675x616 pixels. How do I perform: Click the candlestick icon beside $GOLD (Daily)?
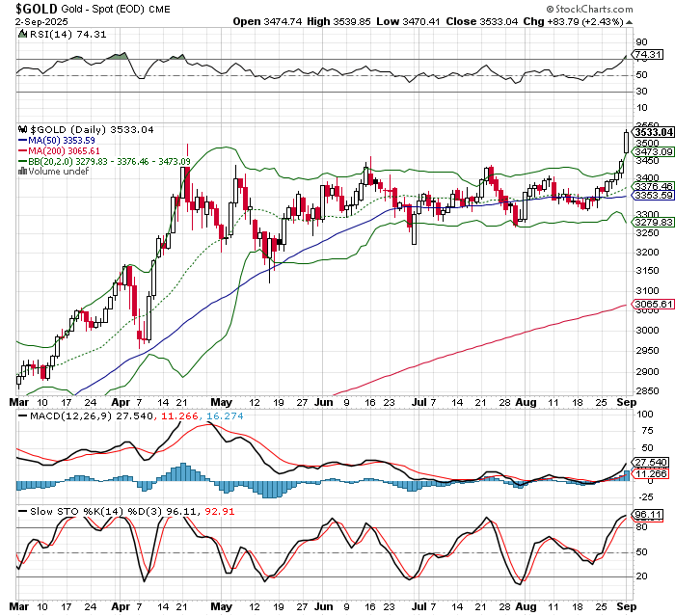click(x=23, y=130)
